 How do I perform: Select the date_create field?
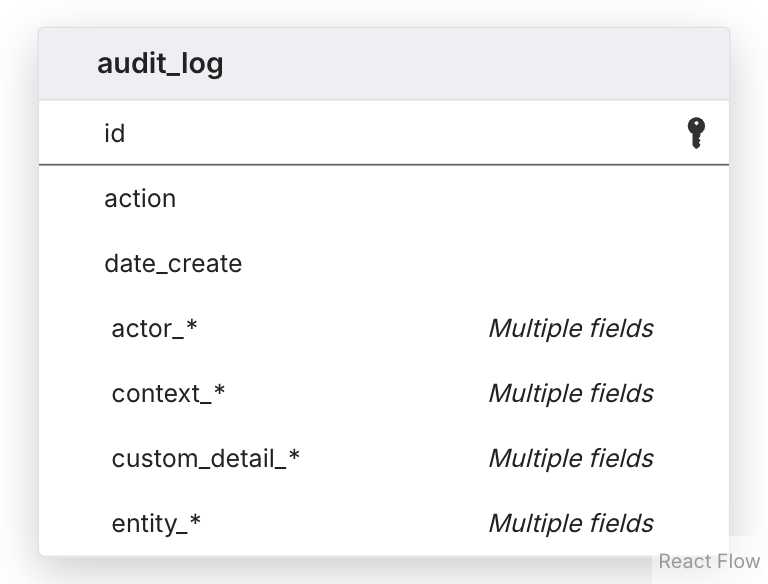(x=173, y=263)
